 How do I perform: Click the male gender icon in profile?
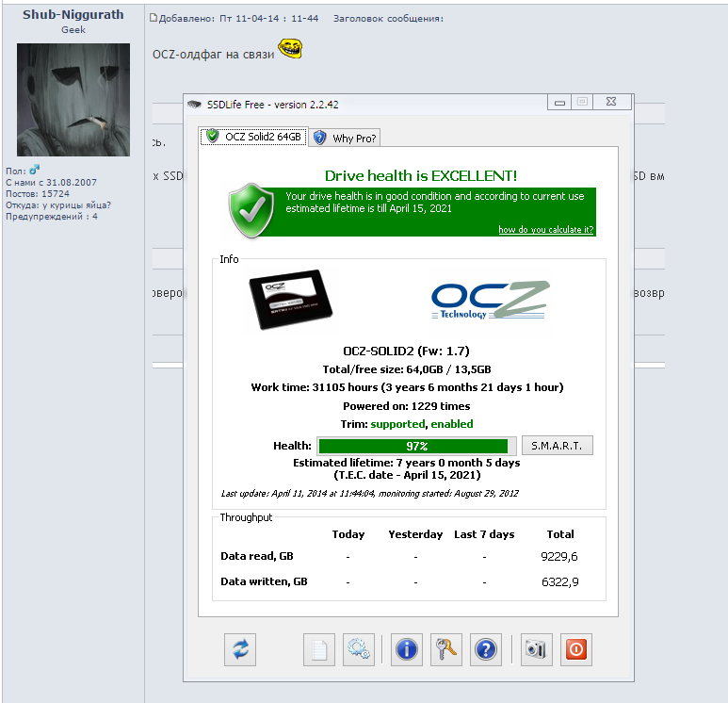point(34,170)
